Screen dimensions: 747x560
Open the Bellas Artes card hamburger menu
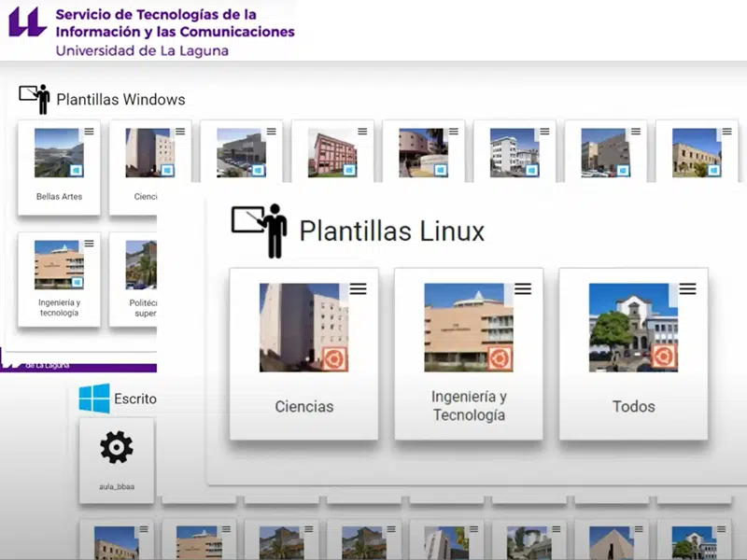89,132
